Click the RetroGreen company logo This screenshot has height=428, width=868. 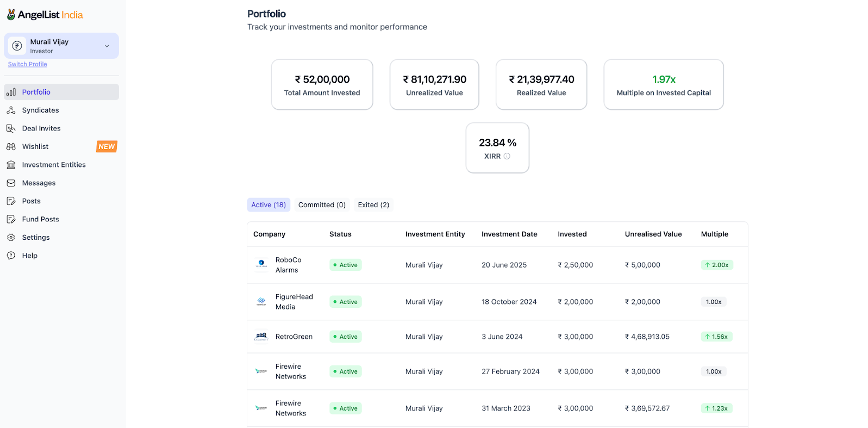[261, 337]
